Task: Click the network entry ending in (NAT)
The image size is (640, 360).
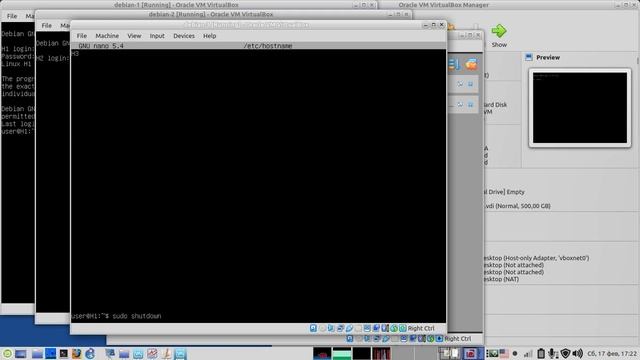Action: [x=501, y=279]
